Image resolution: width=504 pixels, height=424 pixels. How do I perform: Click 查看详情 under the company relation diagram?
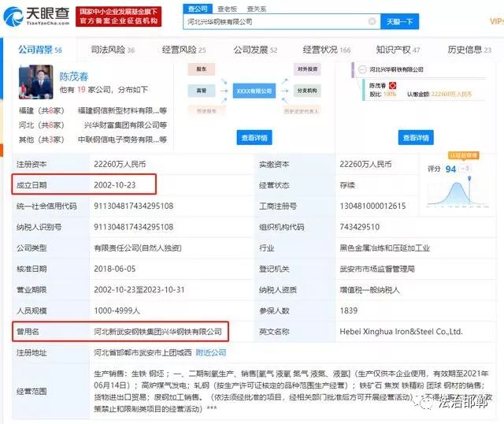tap(254, 138)
